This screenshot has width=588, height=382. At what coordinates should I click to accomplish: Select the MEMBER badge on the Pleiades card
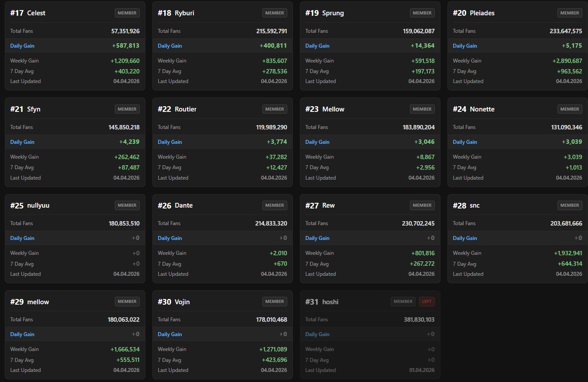click(x=570, y=13)
